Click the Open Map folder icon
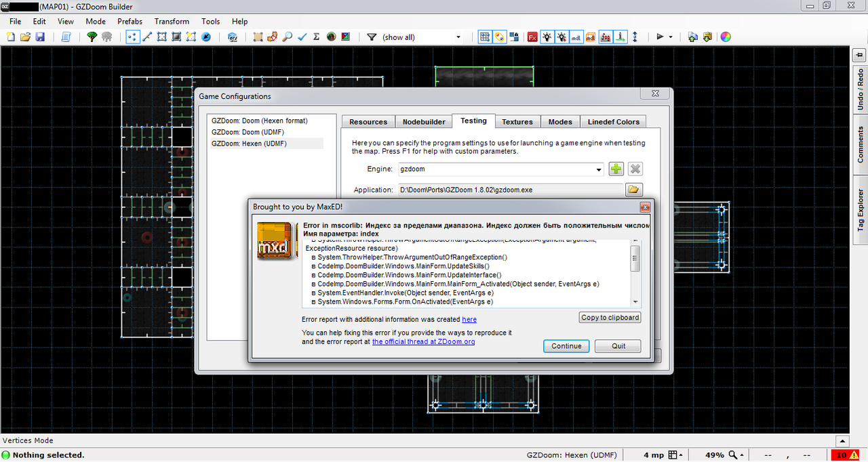This screenshot has height=462, width=868. [x=25, y=37]
